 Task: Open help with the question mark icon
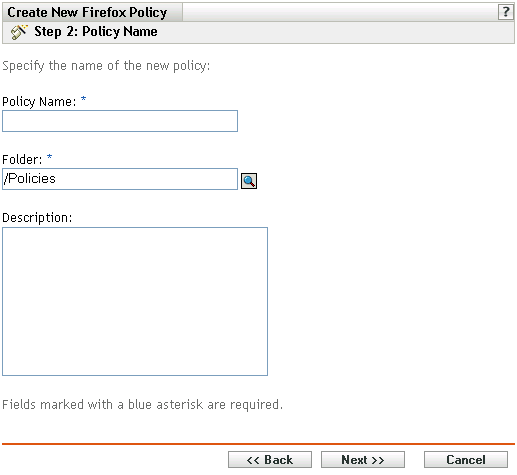tap(505, 12)
